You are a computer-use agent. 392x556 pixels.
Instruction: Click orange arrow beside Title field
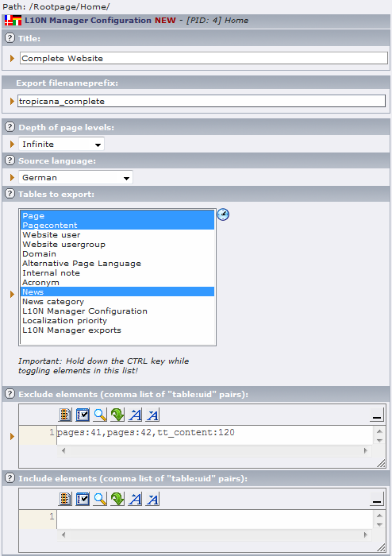tap(12, 58)
